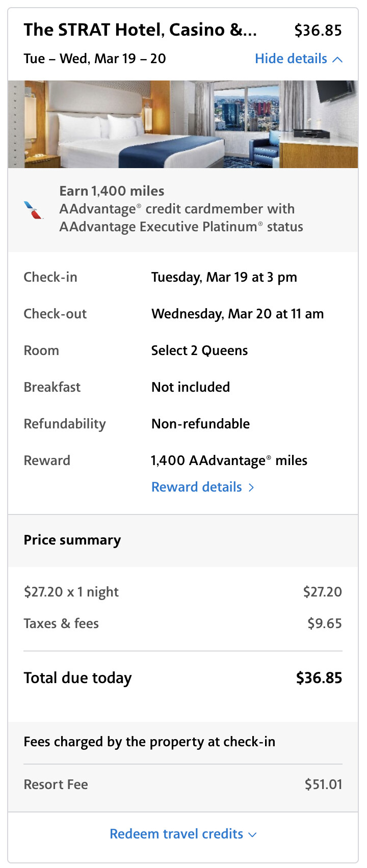Click the Total due today amount
367x868 pixels.
[319, 678]
